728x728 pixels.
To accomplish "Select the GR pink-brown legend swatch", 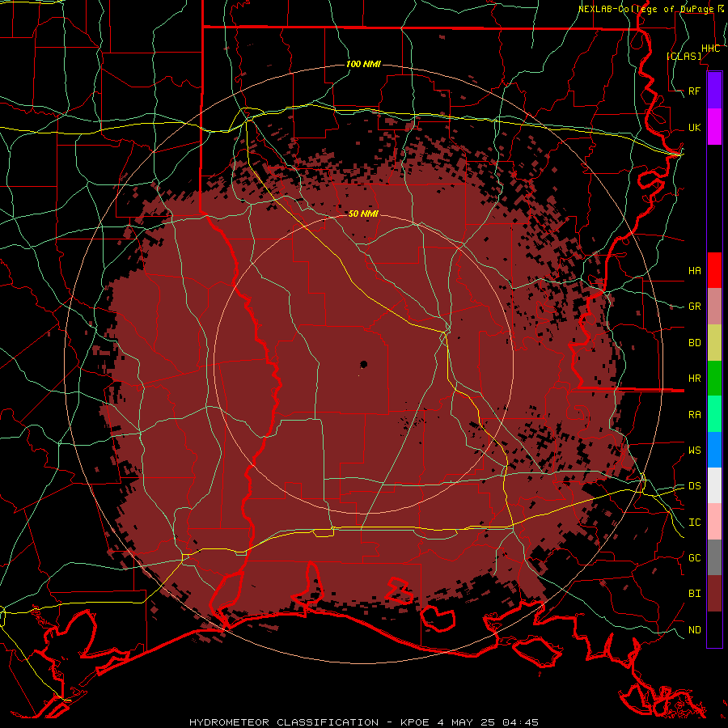I will [714, 307].
